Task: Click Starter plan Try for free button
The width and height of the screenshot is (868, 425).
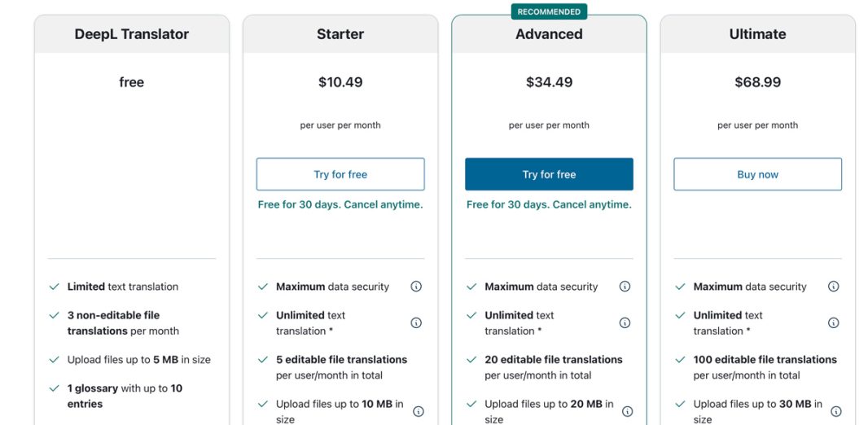Action: click(340, 174)
